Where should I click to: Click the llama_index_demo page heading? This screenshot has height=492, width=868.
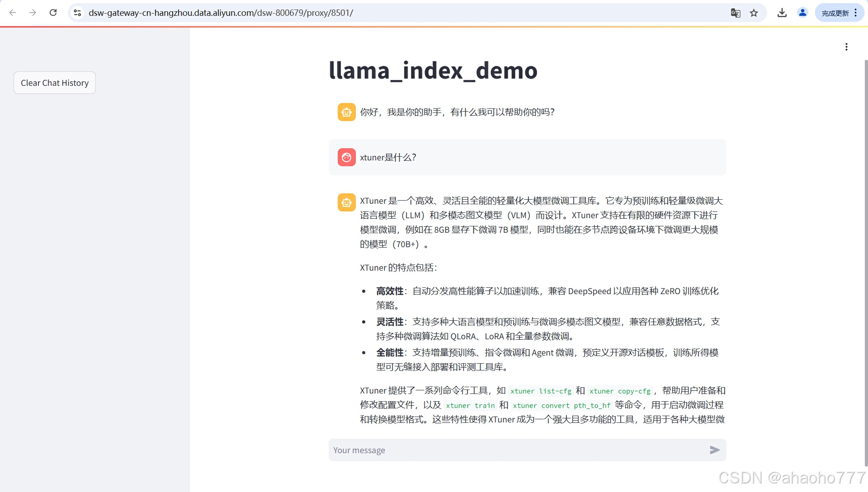click(x=433, y=70)
